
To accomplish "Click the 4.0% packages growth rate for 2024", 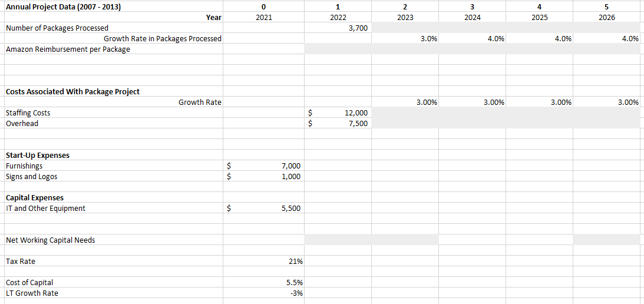I will tap(496, 39).
